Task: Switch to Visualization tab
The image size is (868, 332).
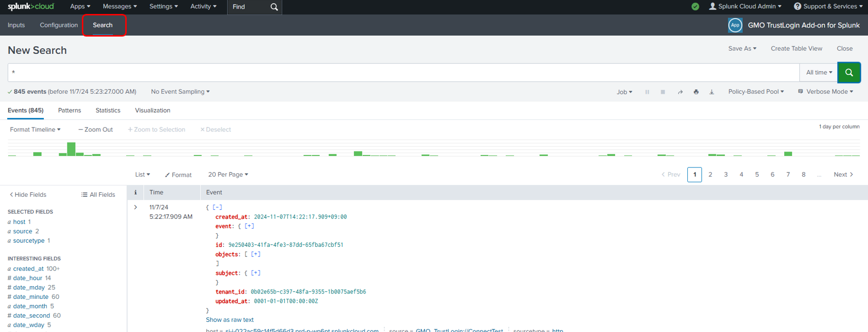Action: pyautogui.click(x=153, y=110)
